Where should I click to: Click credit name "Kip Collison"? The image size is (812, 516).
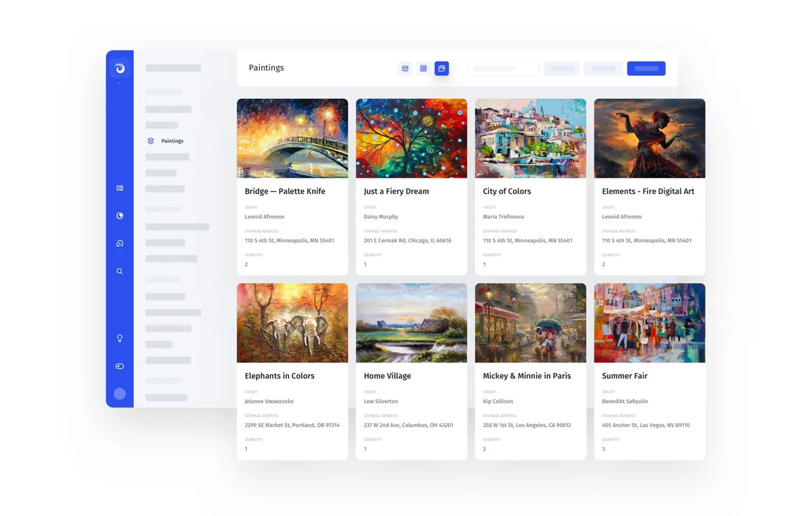click(498, 401)
